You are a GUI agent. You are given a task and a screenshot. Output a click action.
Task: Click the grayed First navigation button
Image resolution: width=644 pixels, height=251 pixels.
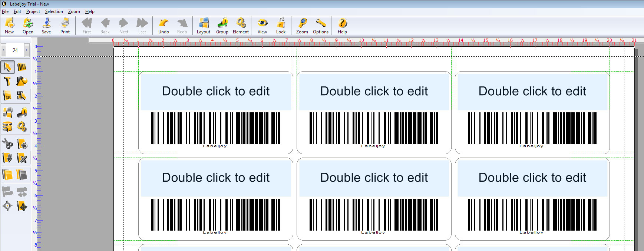click(87, 26)
